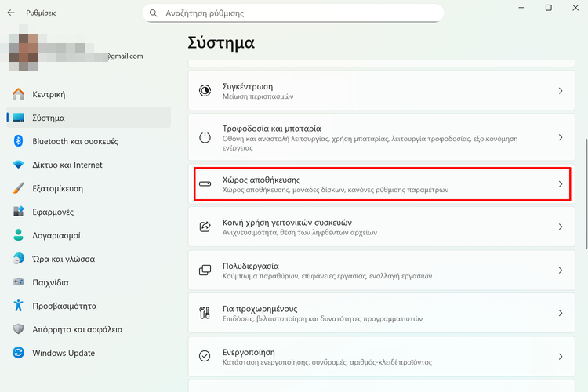
Task: Click the Αναζήτηση ρύθμισης search field
Action: pos(298,13)
